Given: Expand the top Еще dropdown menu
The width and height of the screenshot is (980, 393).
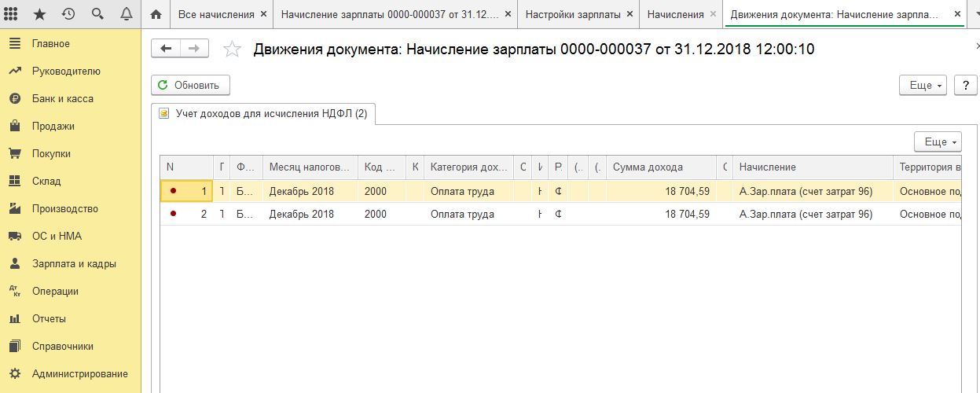Looking at the screenshot, I should click(923, 85).
